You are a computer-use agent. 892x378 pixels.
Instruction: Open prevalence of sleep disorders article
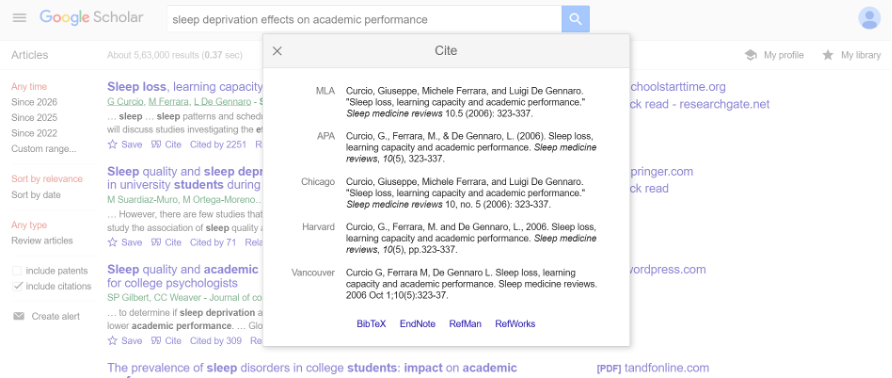312,368
